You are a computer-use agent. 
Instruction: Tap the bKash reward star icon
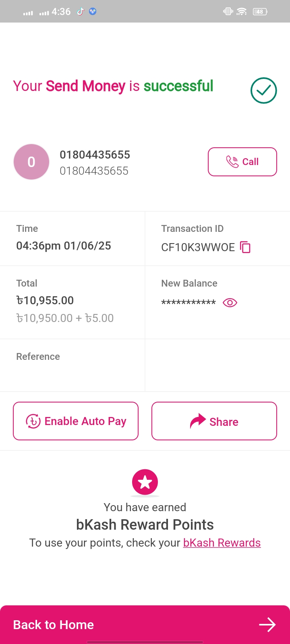coord(145,482)
